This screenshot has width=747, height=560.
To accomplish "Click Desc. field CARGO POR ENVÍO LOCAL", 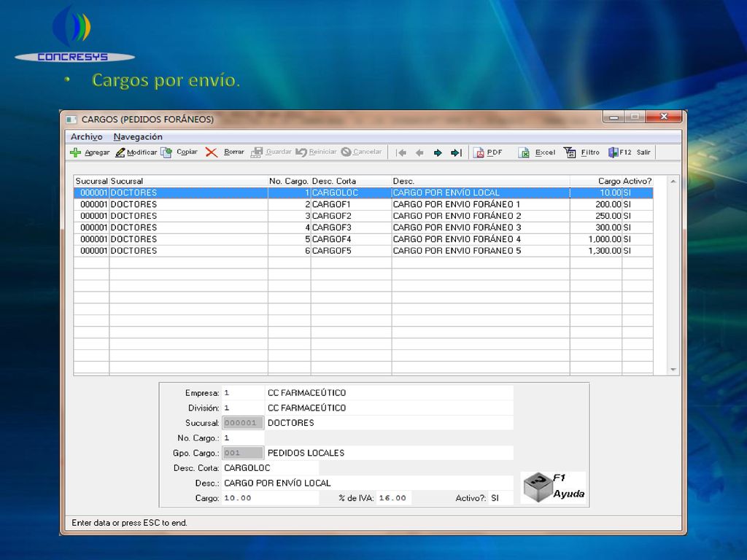I will (x=368, y=483).
